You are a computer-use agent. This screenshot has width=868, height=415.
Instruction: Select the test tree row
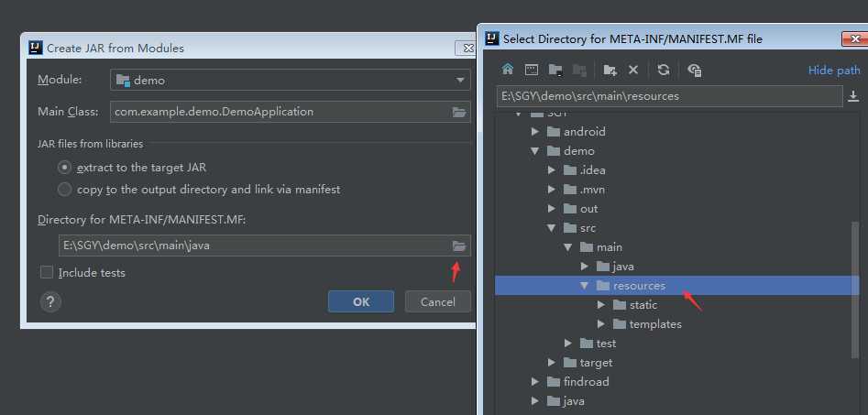[676, 343]
